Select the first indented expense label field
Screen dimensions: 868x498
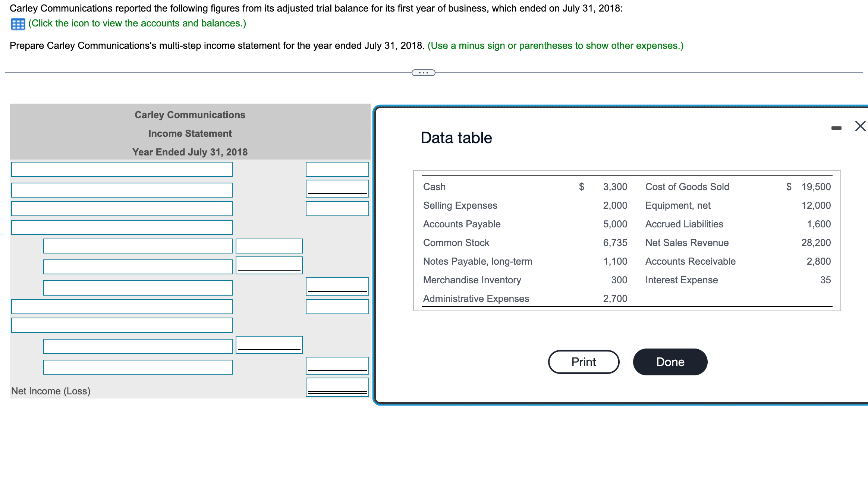(x=138, y=246)
